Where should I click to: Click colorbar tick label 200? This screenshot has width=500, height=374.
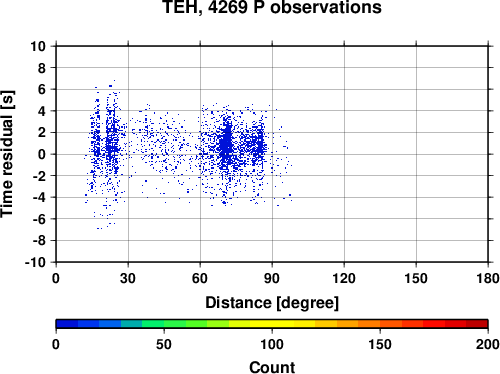(488, 344)
